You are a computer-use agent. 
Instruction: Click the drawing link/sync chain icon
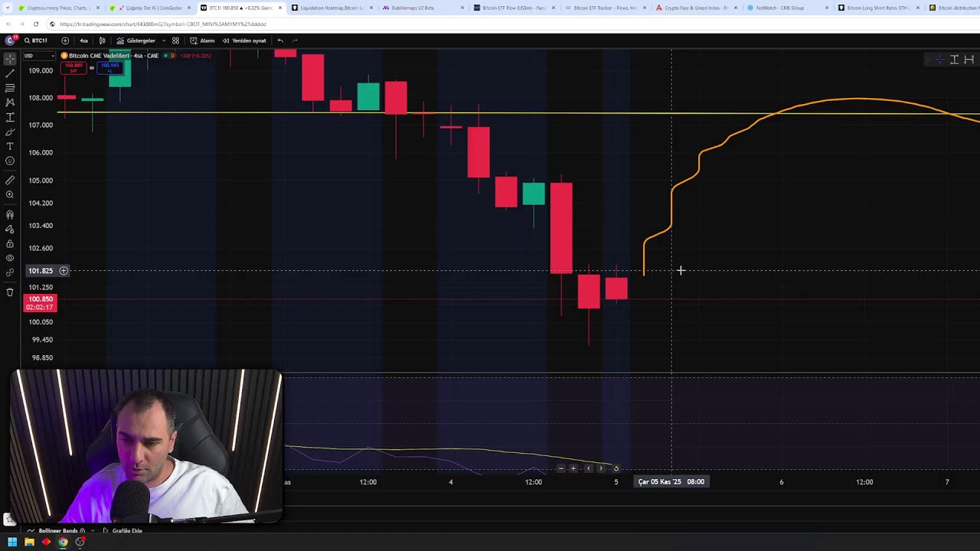[x=10, y=272]
